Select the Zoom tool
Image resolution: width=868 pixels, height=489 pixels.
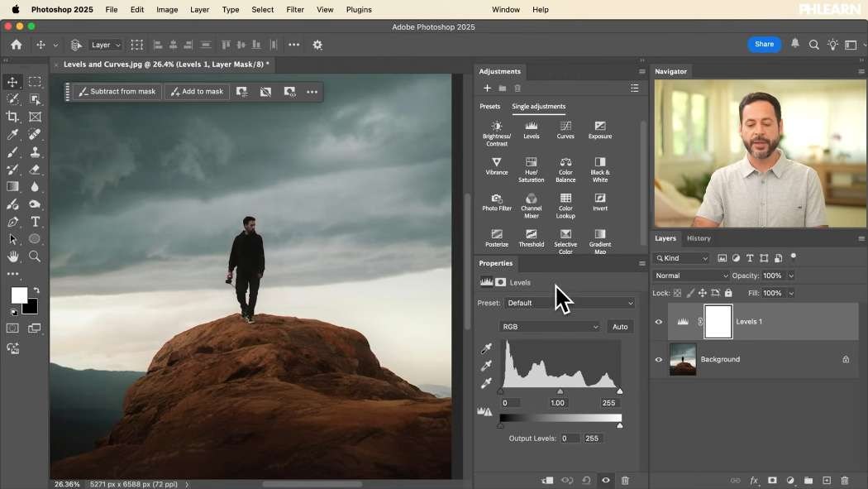pyautogui.click(x=35, y=256)
